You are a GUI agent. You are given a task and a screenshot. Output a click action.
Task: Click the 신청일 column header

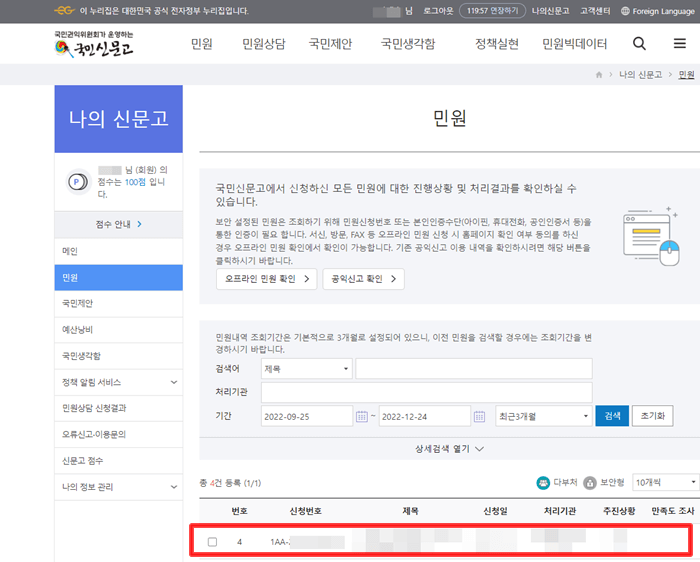[x=495, y=511]
